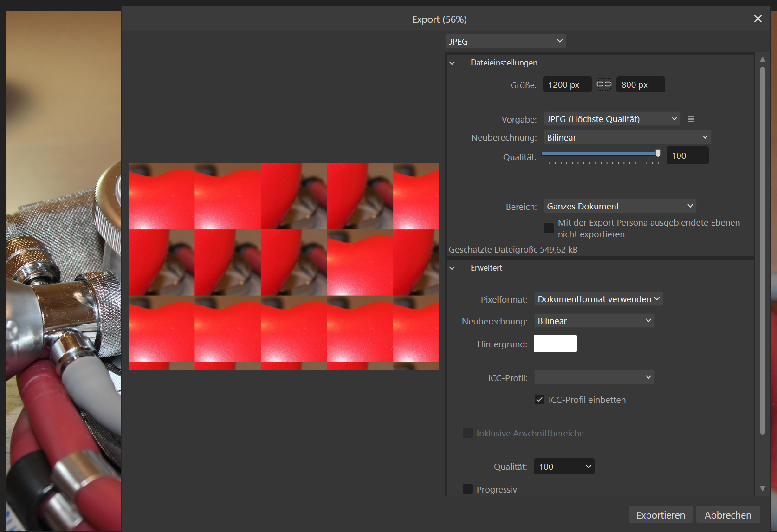The width and height of the screenshot is (777, 532).
Task: Pick the white Hintergrund color swatch
Action: pyautogui.click(x=555, y=344)
